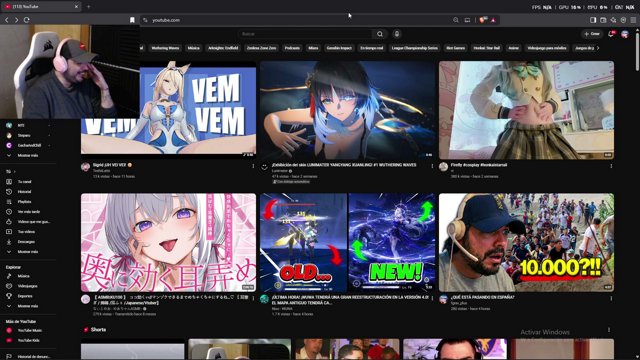Go back with the browser back arrow
This screenshot has height=360, width=640.
point(7,20)
